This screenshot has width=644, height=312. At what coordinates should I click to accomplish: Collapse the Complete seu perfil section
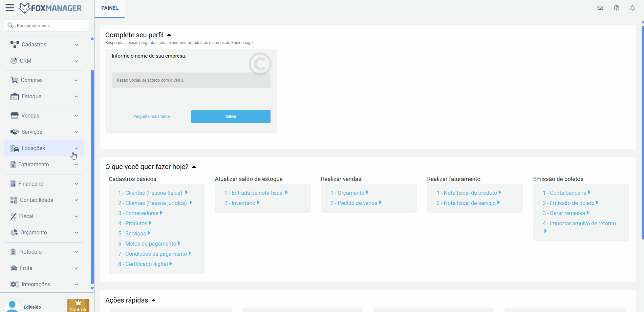click(169, 35)
